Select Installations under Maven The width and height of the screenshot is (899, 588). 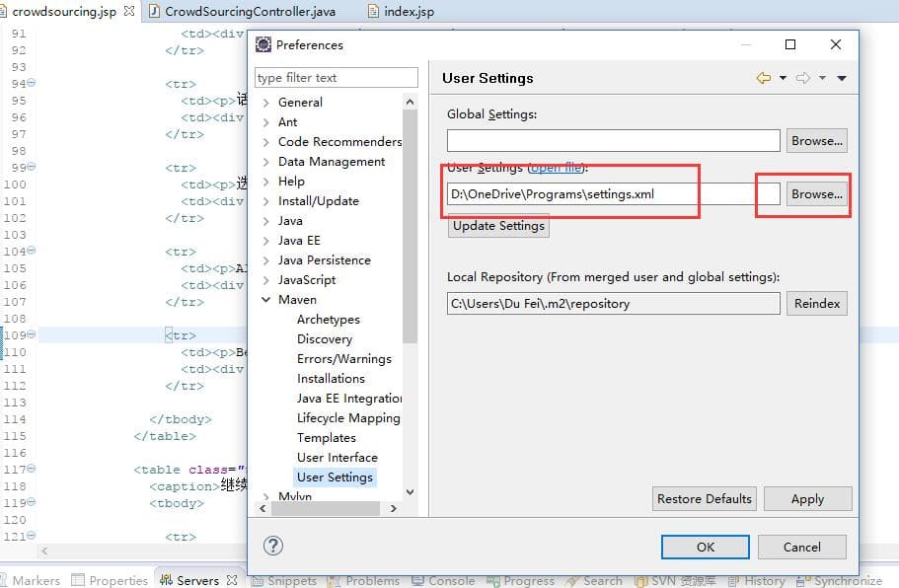click(x=331, y=379)
